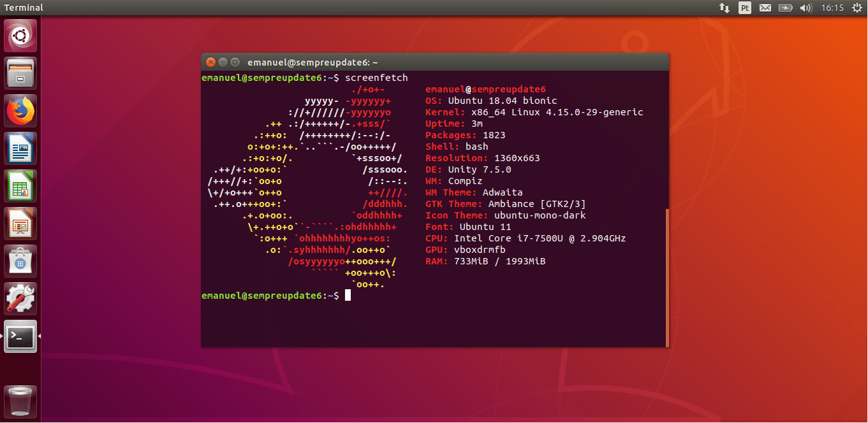
Task: Minimize the terminal window
Action: point(223,62)
